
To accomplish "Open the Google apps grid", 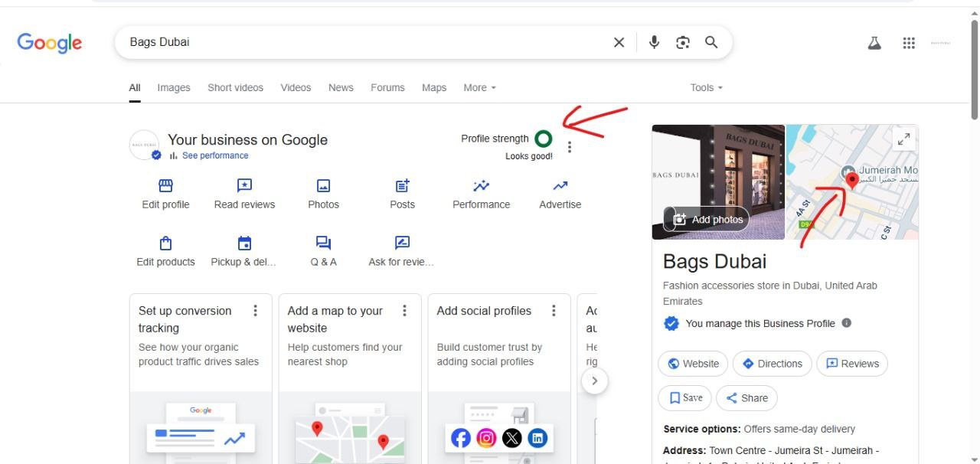I will tap(909, 43).
